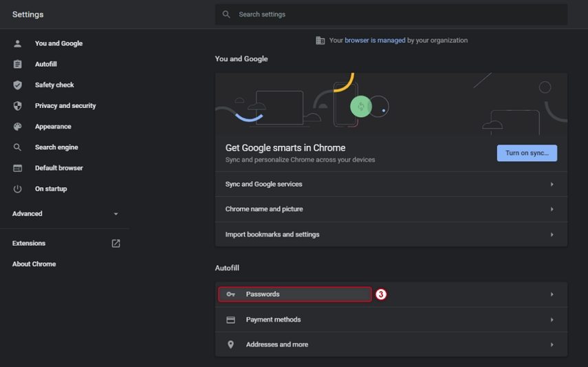Click the magnifier icon beside Search engine

pos(17,147)
